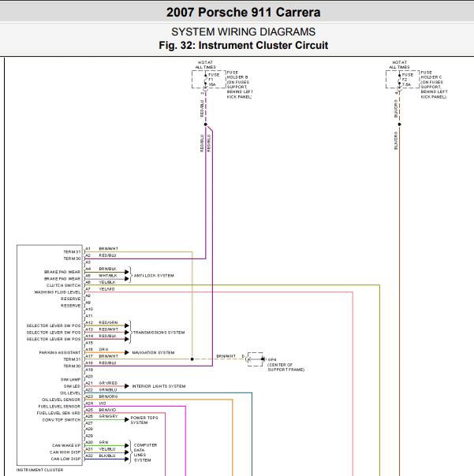Click the 'ORG' wire label at A16

pos(103,350)
